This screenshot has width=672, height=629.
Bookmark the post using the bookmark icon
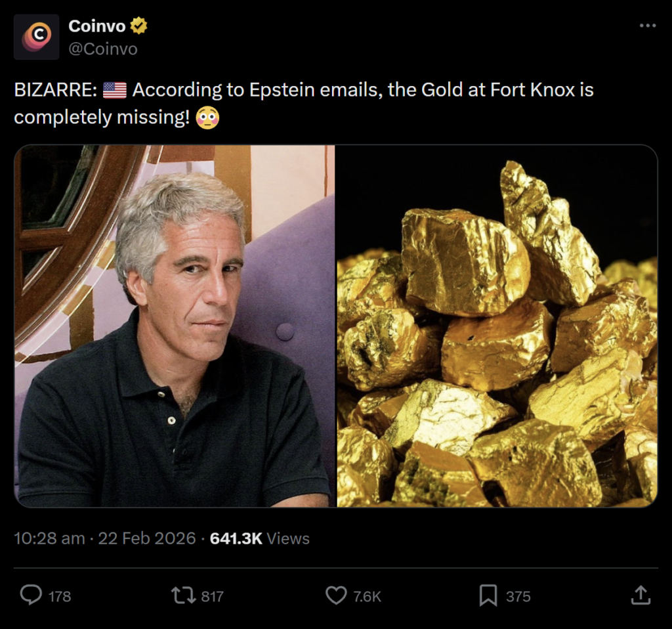click(488, 596)
